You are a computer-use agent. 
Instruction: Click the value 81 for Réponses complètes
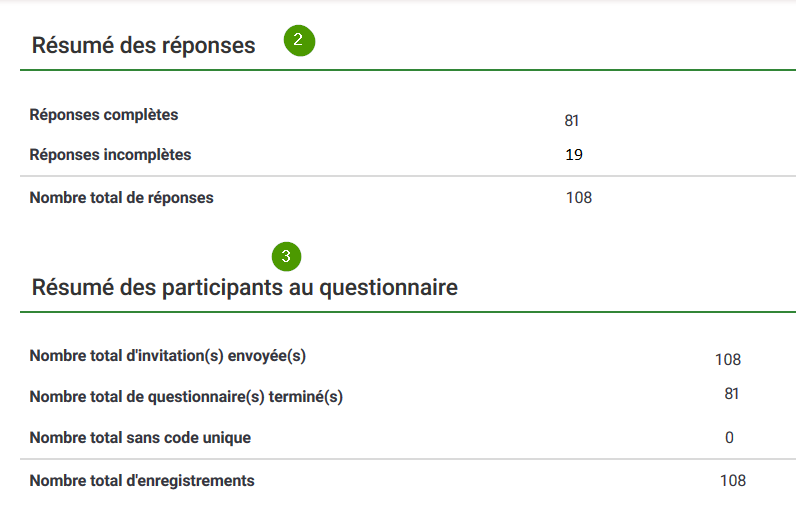click(x=572, y=121)
